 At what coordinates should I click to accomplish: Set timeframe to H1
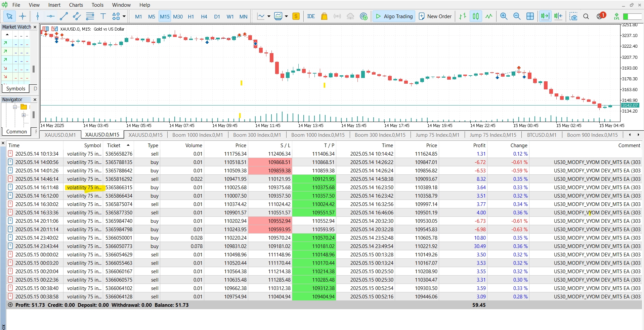point(191,16)
